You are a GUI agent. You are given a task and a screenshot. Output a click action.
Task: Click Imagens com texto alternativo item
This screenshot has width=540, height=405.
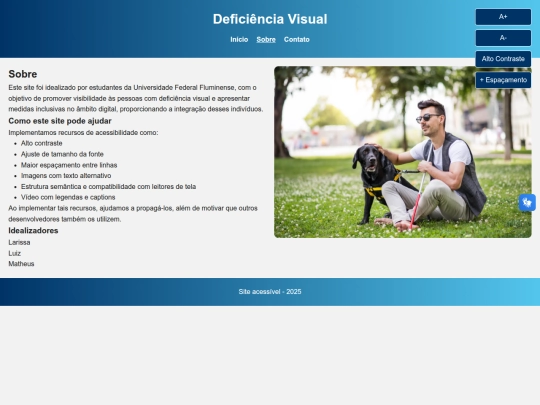pyautogui.click(x=66, y=176)
